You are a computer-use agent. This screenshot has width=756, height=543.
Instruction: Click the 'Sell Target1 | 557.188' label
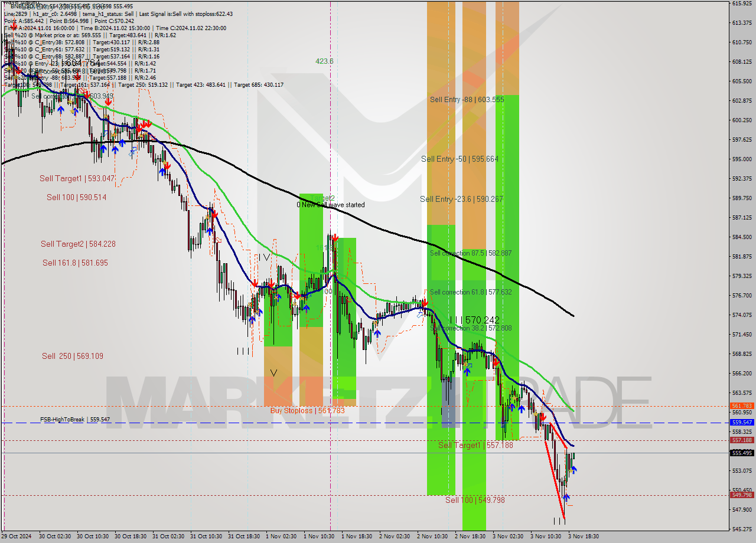click(x=475, y=445)
